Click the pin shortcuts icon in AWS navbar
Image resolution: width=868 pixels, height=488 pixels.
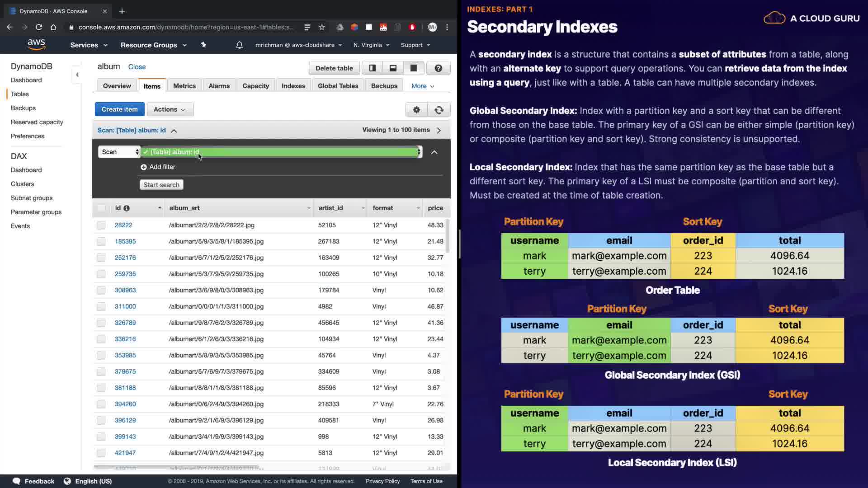tap(203, 45)
